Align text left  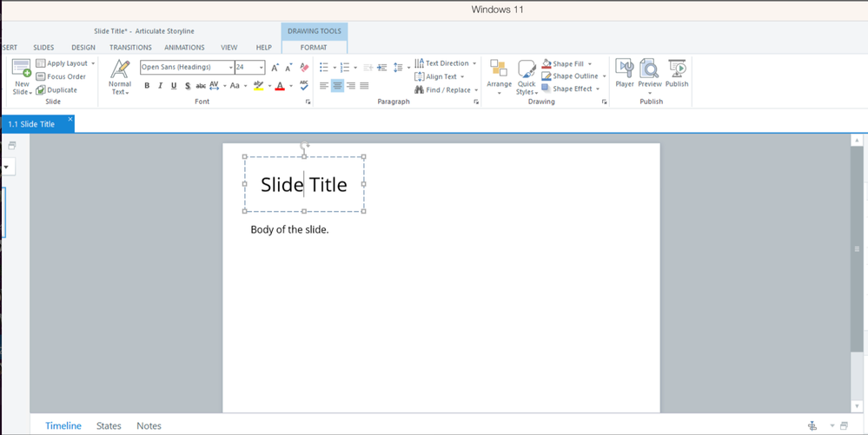(324, 86)
